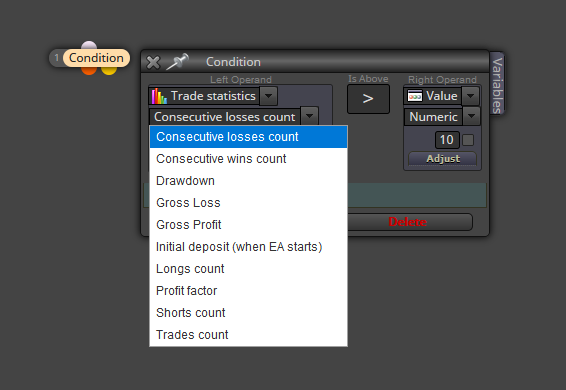Open the Consecutive losses count dropdown arrow
566x390 pixels.
tap(309, 116)
